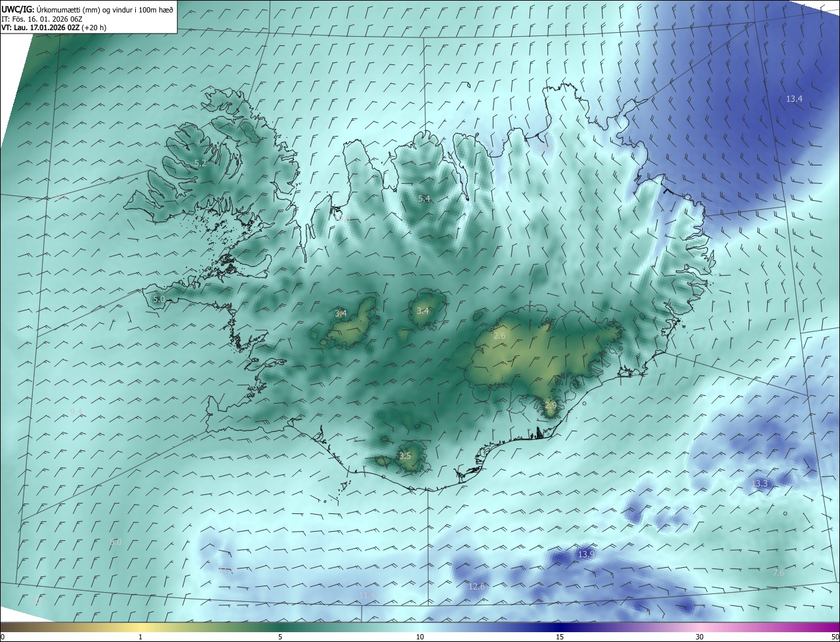Click the 13.4 value label
This screenshot has height=642, width=840.
[794, 99]
